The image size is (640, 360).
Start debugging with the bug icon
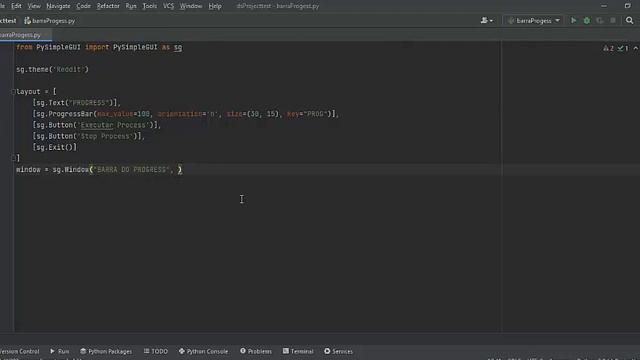click(x=587, y=20)
